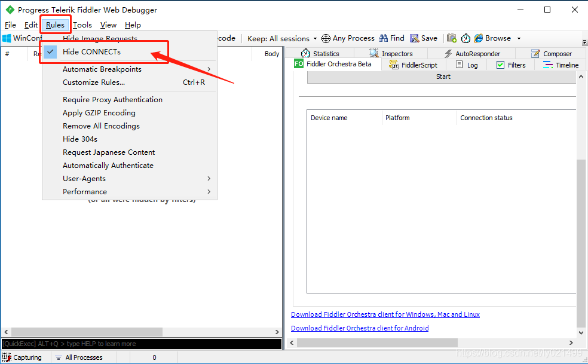Screen dimensions: 588x364
Task: Open the Edit menu
Action: 30,25
